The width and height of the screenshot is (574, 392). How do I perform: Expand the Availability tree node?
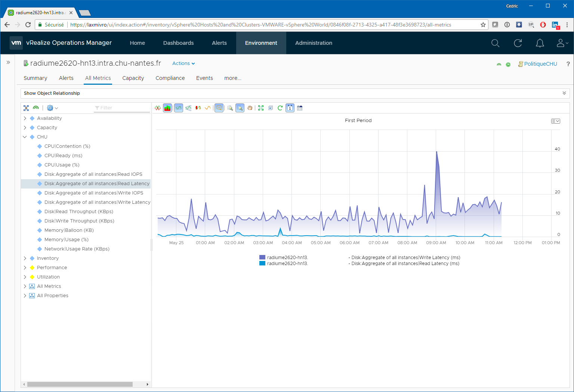pyautogui.click(x=25, y=118)
